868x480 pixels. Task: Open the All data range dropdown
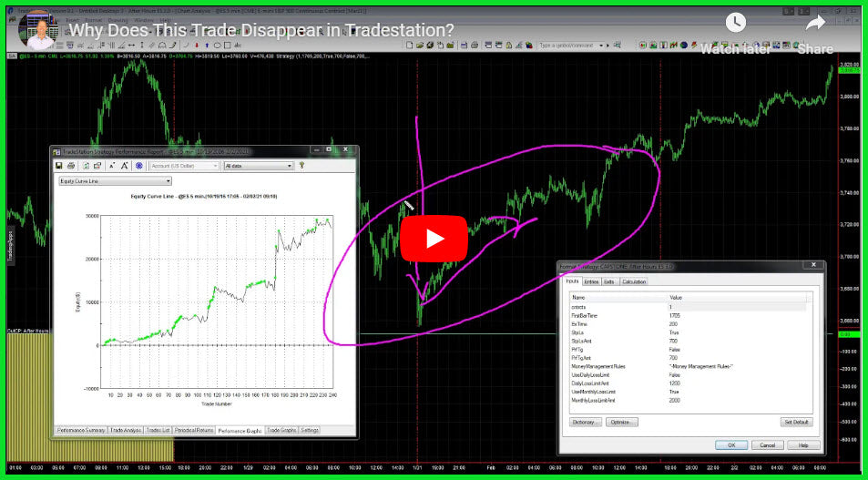[x=258, y=166]
